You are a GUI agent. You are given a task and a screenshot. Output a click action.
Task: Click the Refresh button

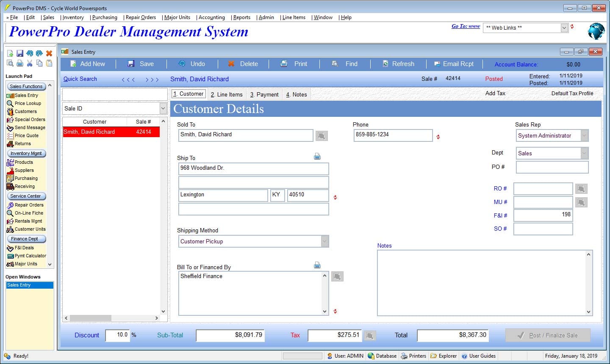pos(398,64)
